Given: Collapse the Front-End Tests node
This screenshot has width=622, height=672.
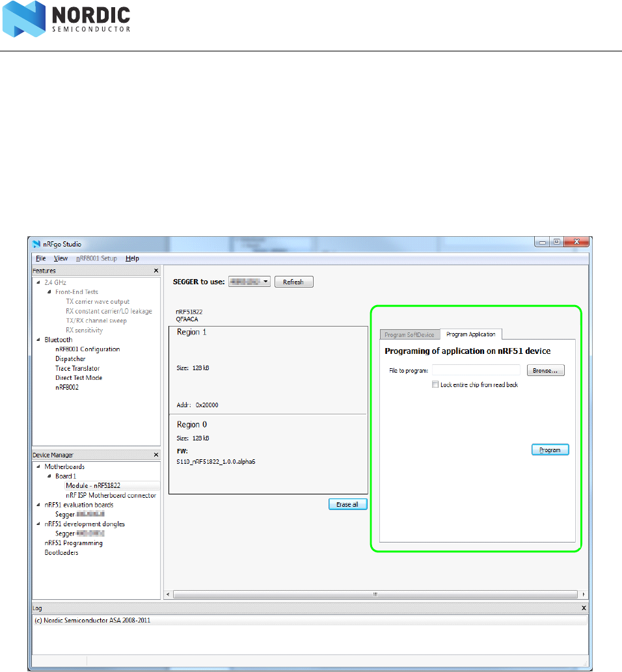Looking at the screenshot, I should coord(49,292).
